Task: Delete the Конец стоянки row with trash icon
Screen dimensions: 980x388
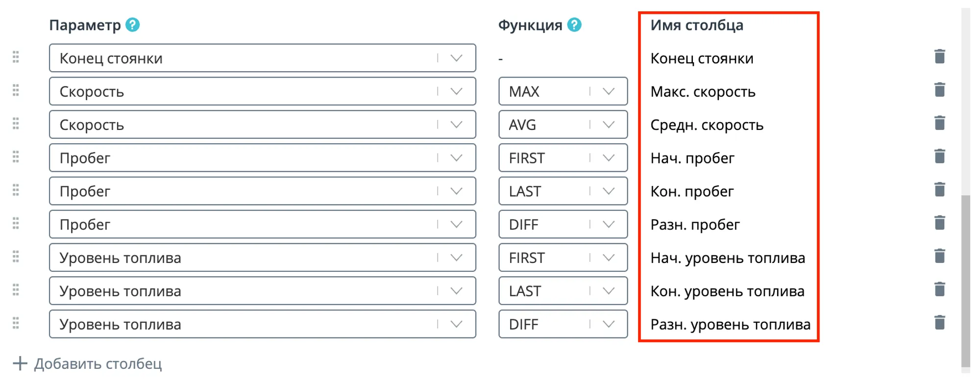Action: click(939, 57)
